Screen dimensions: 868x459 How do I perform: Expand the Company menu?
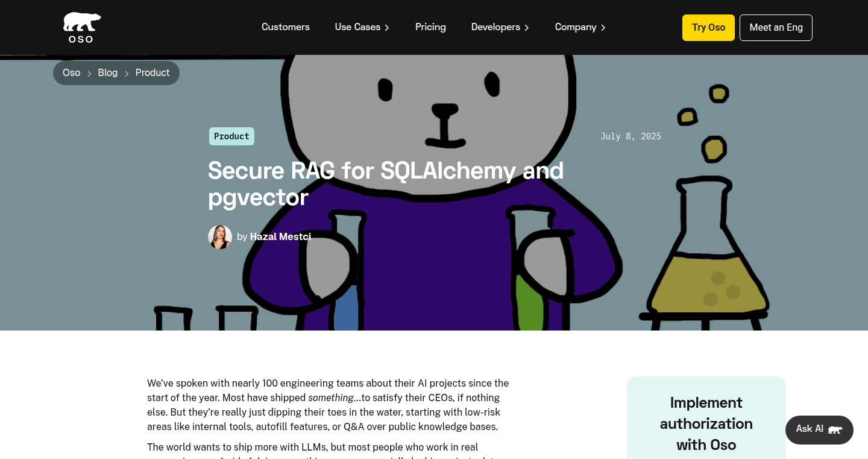[x=580, y=27]
